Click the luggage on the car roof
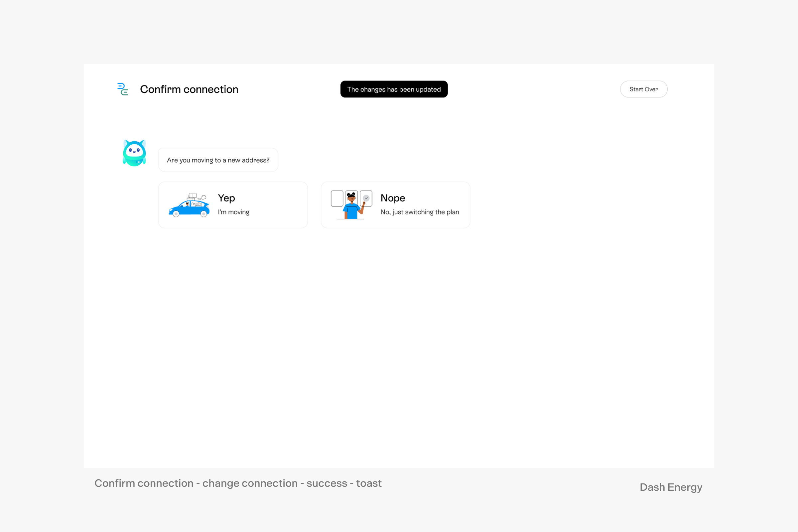This screenshot has width=798, height=532. pos(192,197)
